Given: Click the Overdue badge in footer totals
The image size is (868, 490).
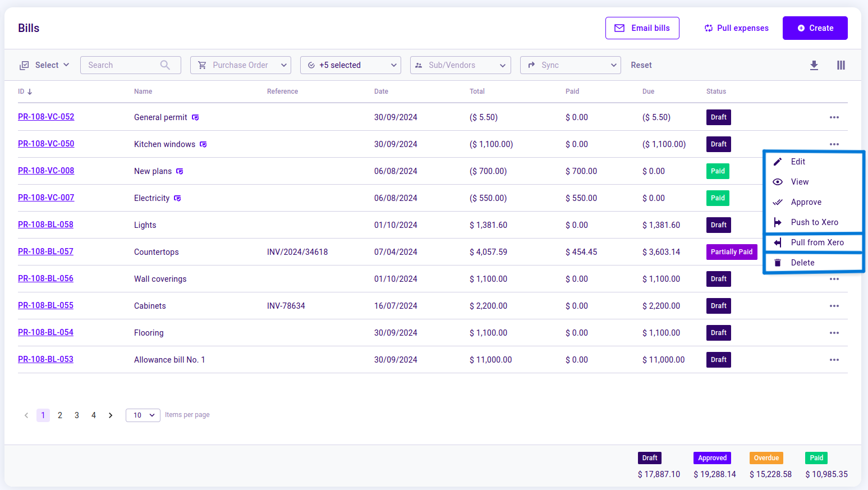Looking at the screenshot, I should (x=766, y=458).
